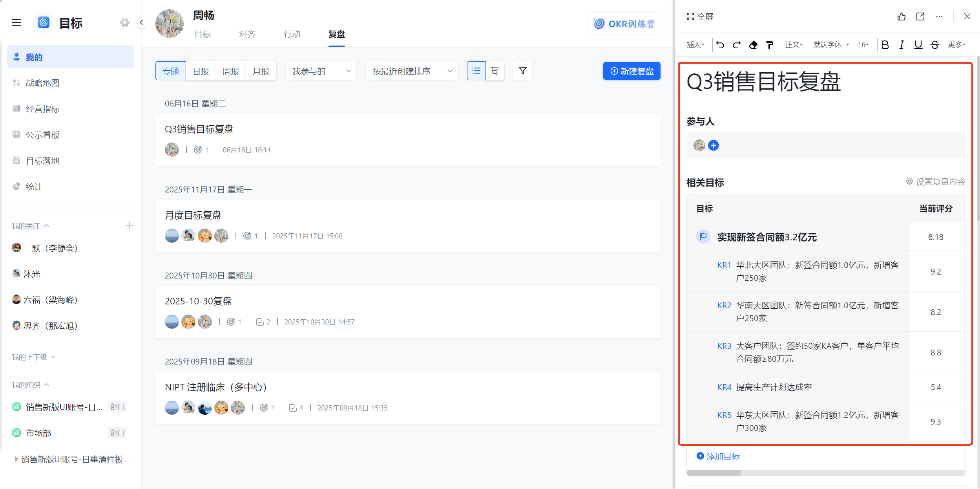This screenshot has height=489, width=980.
Task: Open OKR训练营 banner
Action: point(624,24)
